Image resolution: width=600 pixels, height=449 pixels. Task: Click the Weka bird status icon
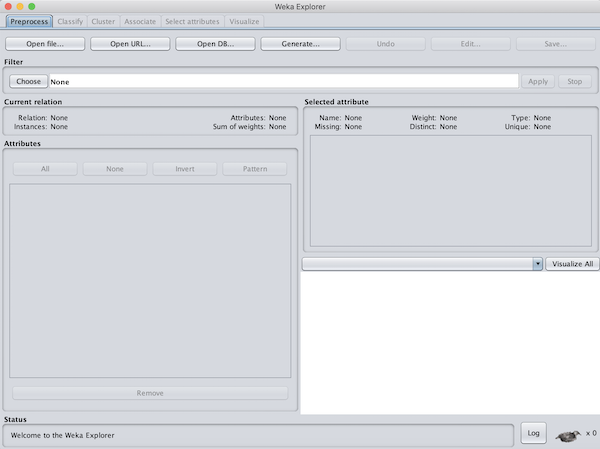click(x=568, y=436)
